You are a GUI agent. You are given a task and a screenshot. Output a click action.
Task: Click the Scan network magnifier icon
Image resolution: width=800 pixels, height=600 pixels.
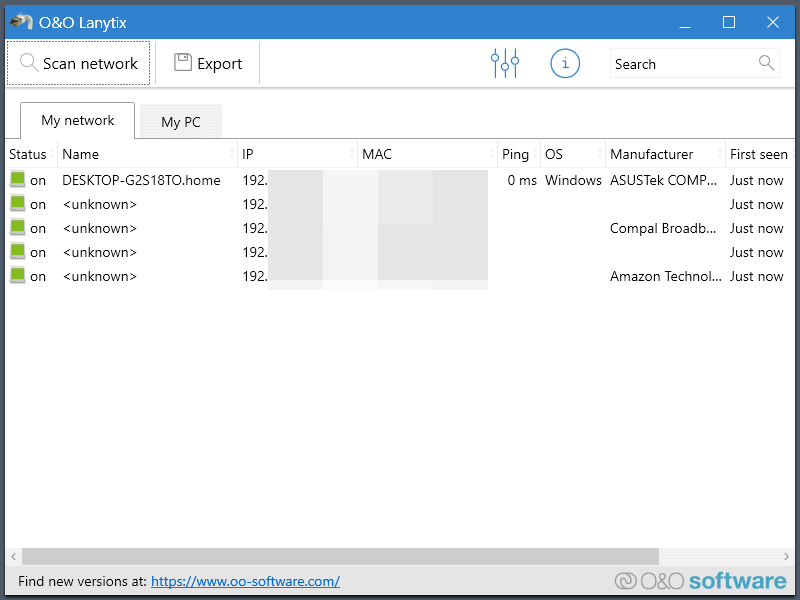[x=29, y=63]
